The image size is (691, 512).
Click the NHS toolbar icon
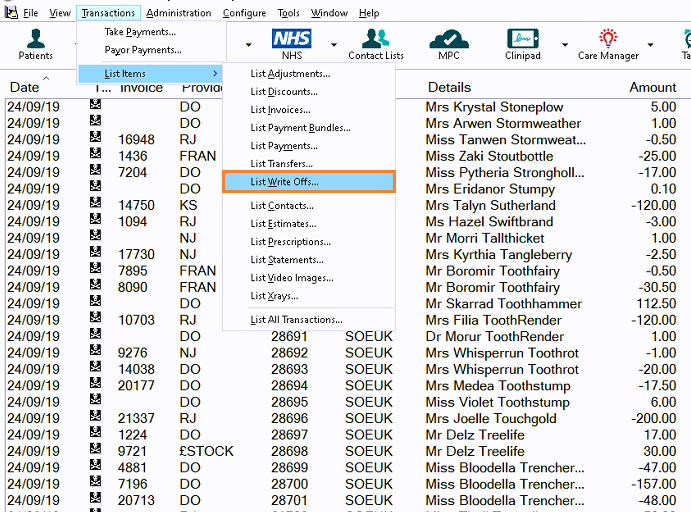(292, 43)
